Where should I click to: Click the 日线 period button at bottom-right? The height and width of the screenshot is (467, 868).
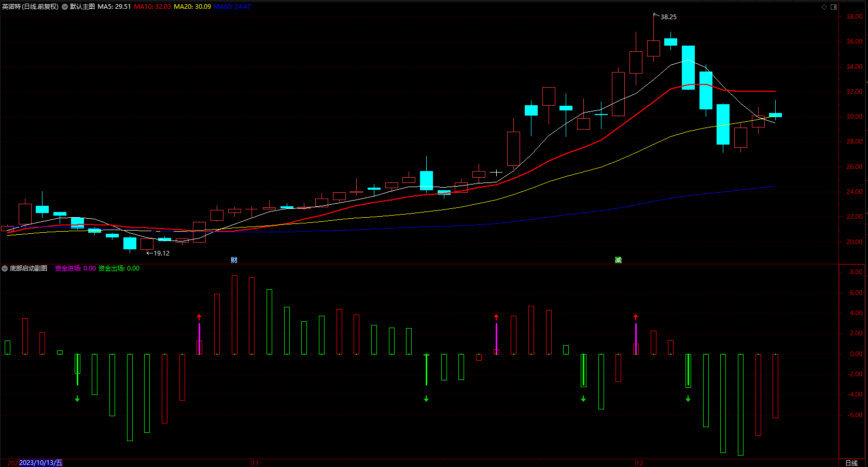851,463
